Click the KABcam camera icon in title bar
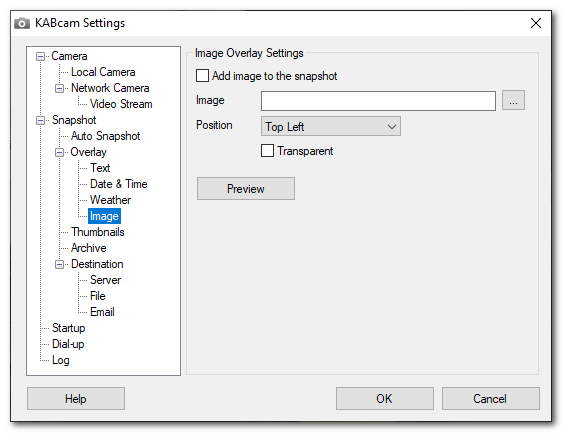 (22, 23)
